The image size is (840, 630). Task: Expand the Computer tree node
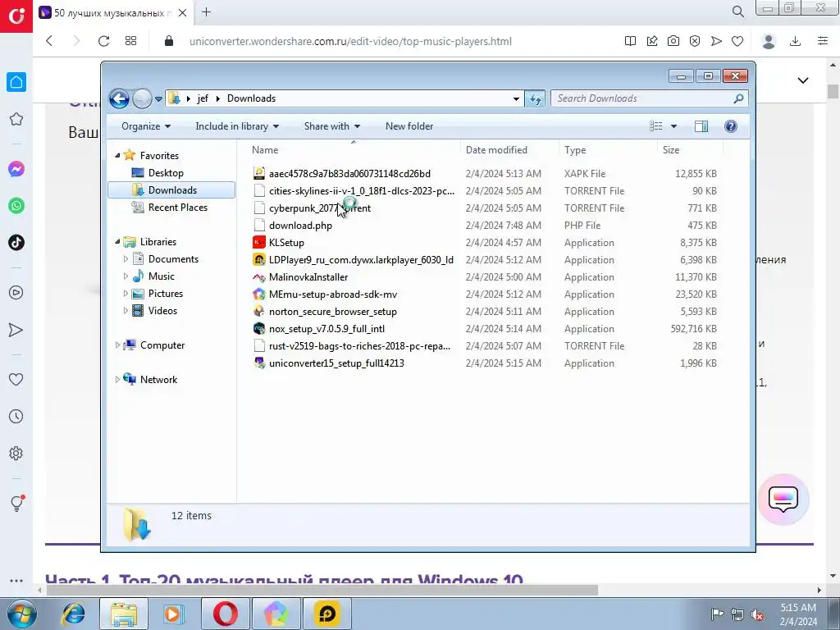click(x=117, y=345)
